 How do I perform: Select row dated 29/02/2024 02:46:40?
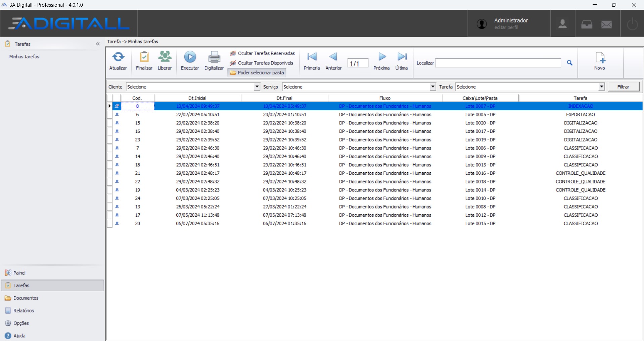[x=375, y=156]
